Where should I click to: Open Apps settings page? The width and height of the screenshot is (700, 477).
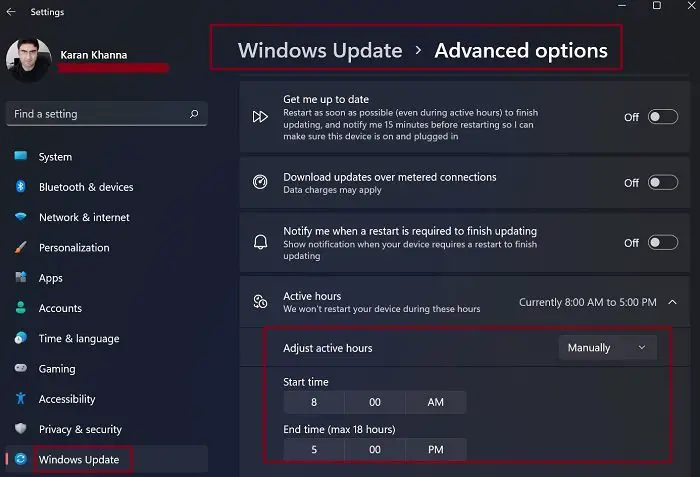[x=106, y=278]
